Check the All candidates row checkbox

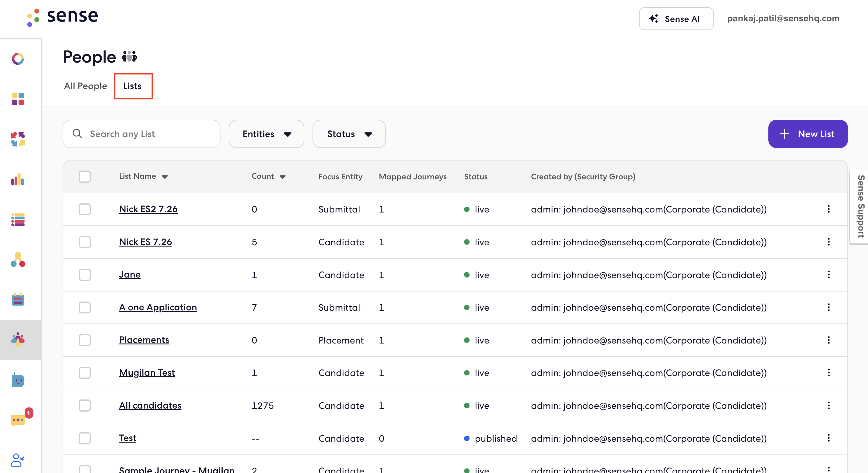tap(84, 406)
